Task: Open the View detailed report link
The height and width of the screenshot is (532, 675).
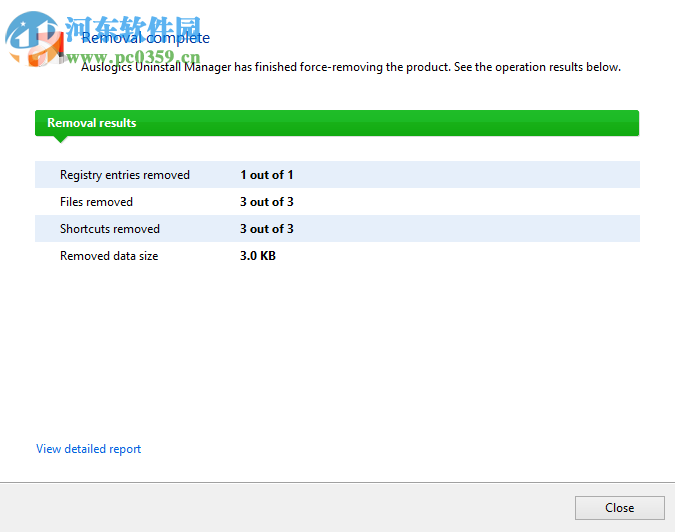Action: [x=88, y=449]
